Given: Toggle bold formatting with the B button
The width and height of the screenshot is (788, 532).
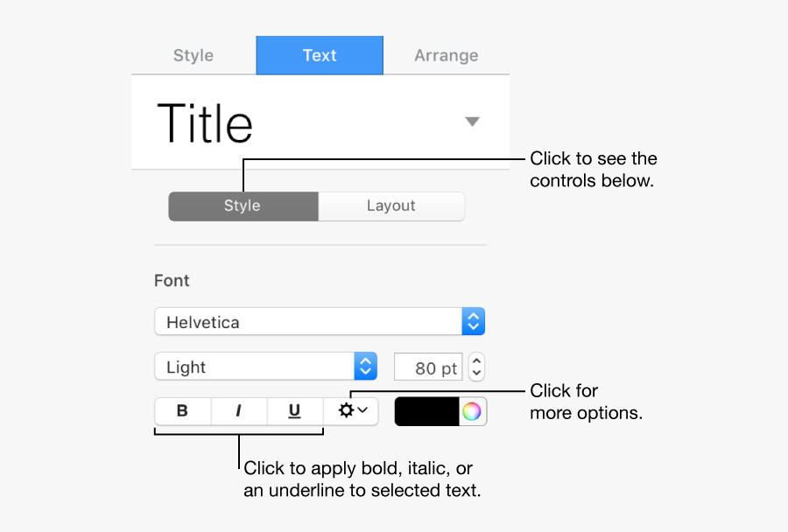Looking at the screenshot, I should [183, 411].
